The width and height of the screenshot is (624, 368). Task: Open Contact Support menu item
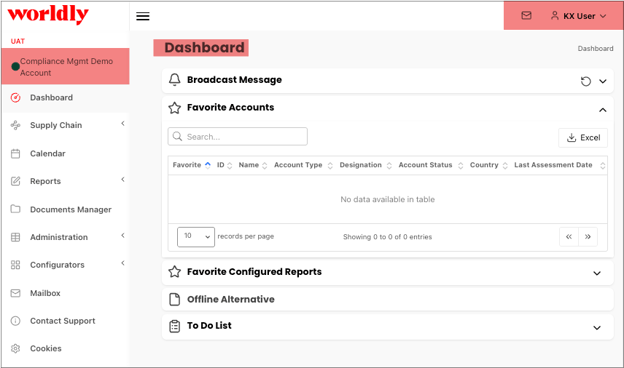pyautogui.click(x=62, y=321)
